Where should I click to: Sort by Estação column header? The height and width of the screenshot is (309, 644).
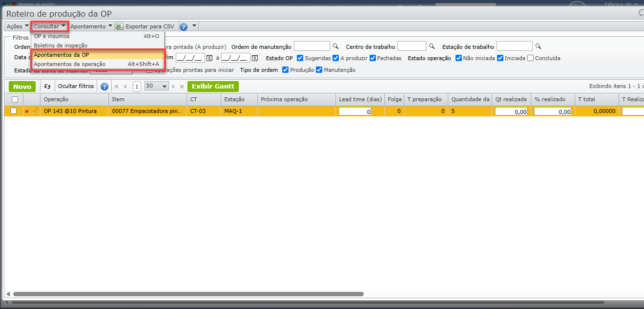[239, 99]
